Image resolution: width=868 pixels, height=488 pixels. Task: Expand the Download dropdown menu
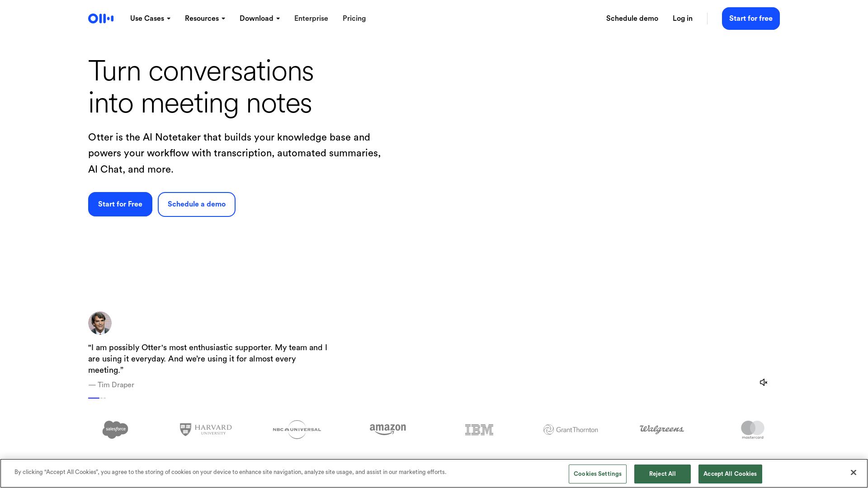tap(259, 19)
